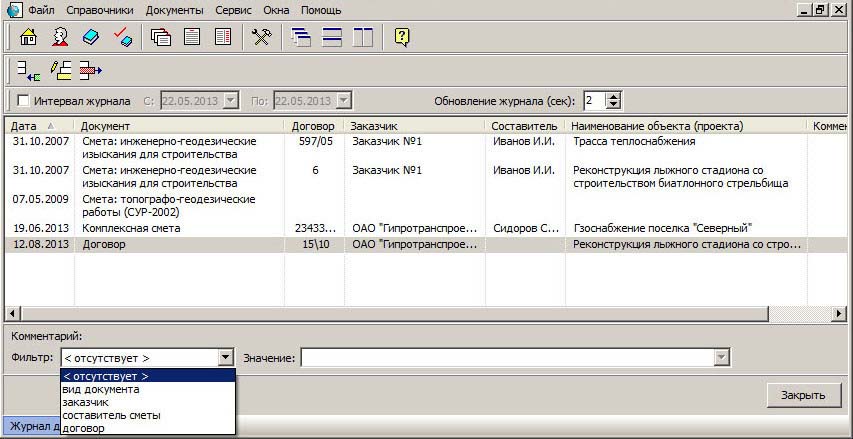
Task: Click 'Реконструкция лыжного стадиона со' text in second row
Action: coord(668,170)
